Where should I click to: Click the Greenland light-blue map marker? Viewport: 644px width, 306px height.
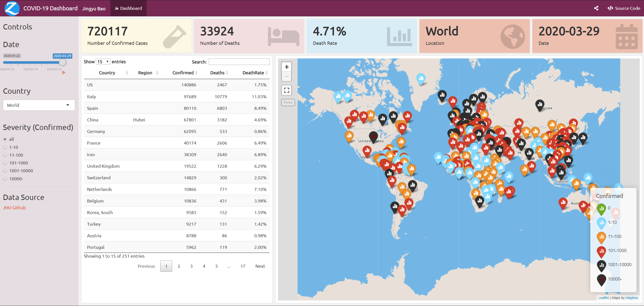[421, 78]
